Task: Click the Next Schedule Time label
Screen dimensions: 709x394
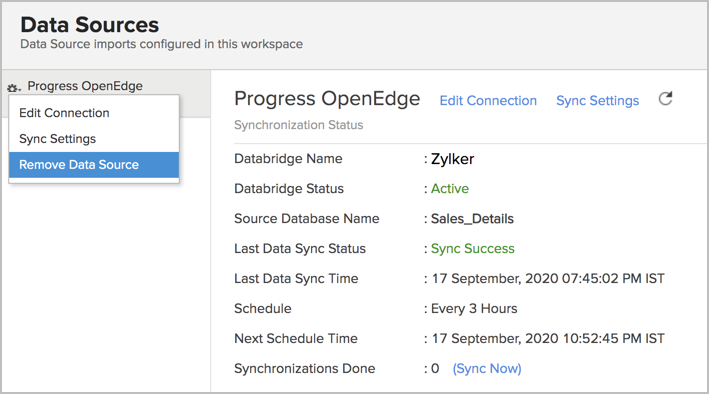Action: point(296,338)
